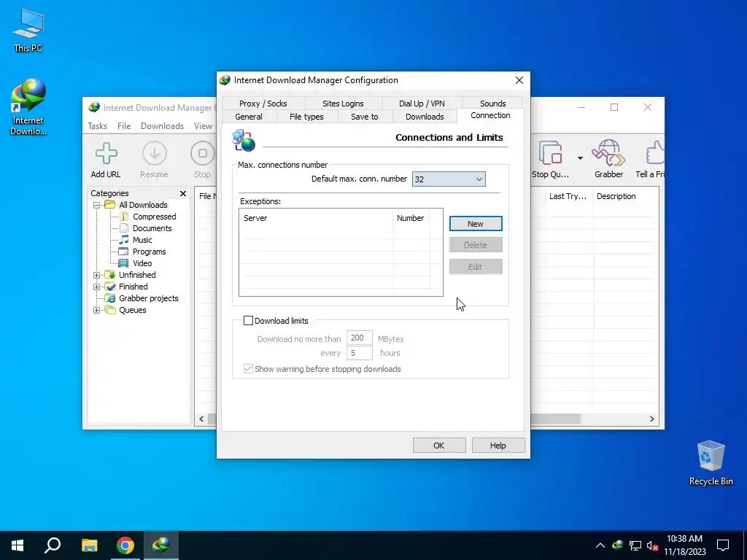
Task: Click the IDM taskbar button
Action: pos(160,545)
